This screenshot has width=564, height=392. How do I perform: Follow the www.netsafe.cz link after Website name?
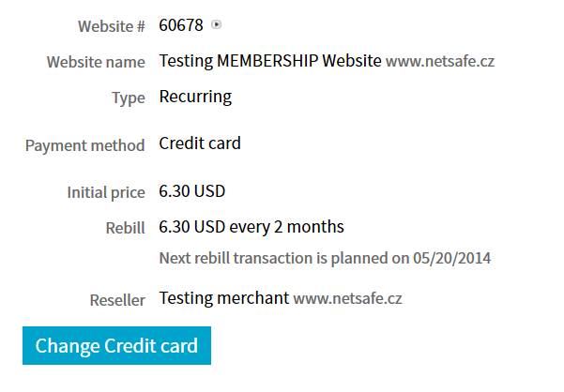click(x=440, y=62)
